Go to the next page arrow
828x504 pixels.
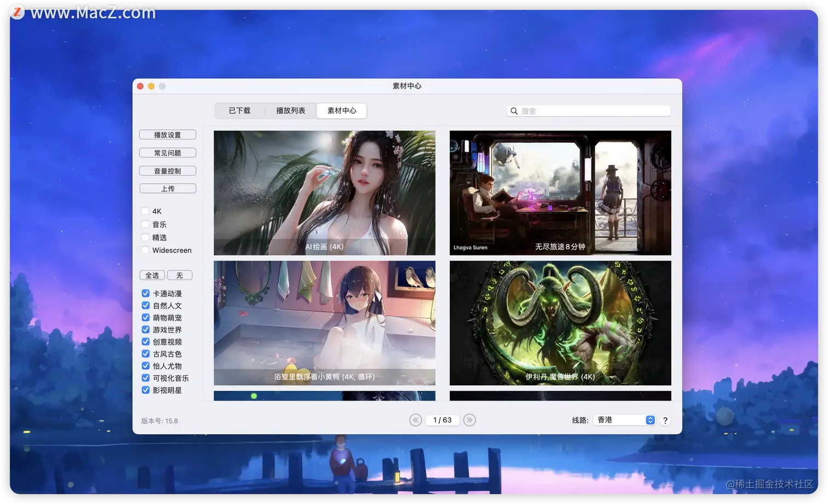pyautogui.click(x=469, y=420)
